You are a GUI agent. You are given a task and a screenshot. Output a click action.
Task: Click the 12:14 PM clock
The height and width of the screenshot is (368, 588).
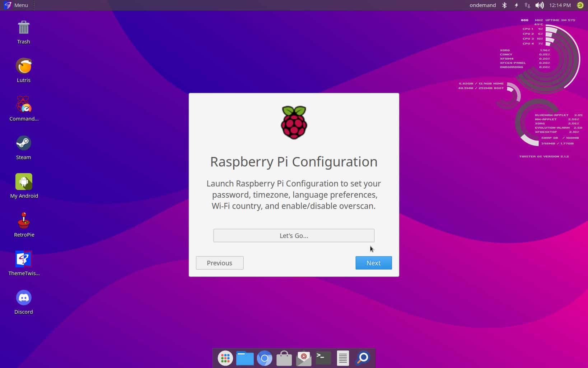(560, 5)
